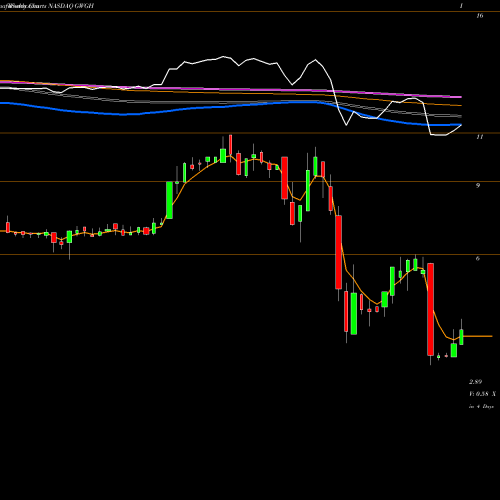Click the 'NASDAQ GWGH' chart title text
The height and width of the screenshot is (500, 500).
tap(71, 6)
